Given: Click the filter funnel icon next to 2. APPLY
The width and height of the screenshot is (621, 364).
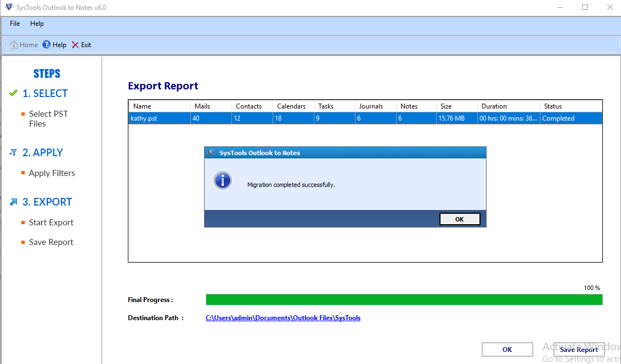Looking at the screenshot, I should 14,152.
